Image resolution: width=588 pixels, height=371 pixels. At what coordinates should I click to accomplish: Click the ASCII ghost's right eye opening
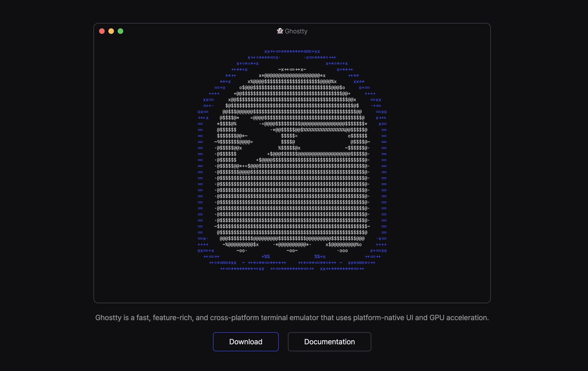[x=322, y=142]
